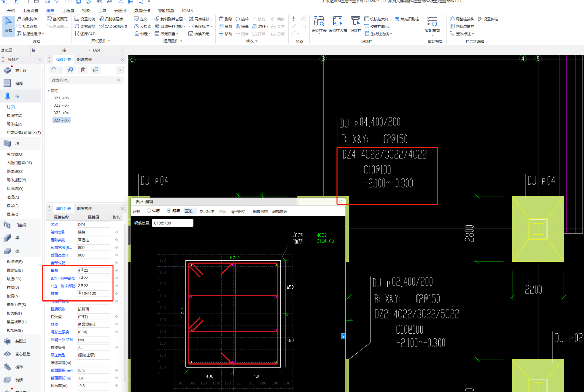Select the 纵筋 radio button
This screenshot has height=392, width=584.
(x=149, y=211)
